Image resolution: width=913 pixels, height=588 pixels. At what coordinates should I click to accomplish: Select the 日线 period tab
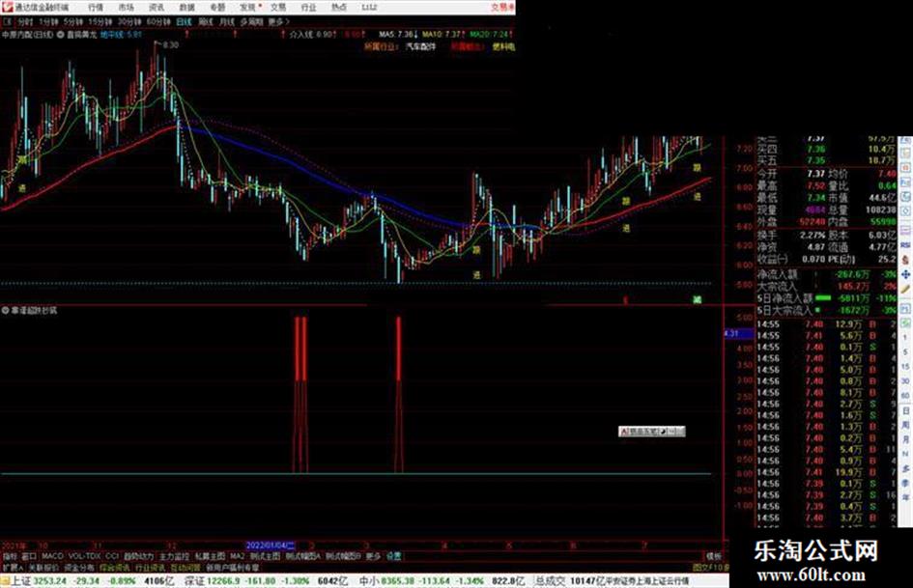tap(184, 22)
